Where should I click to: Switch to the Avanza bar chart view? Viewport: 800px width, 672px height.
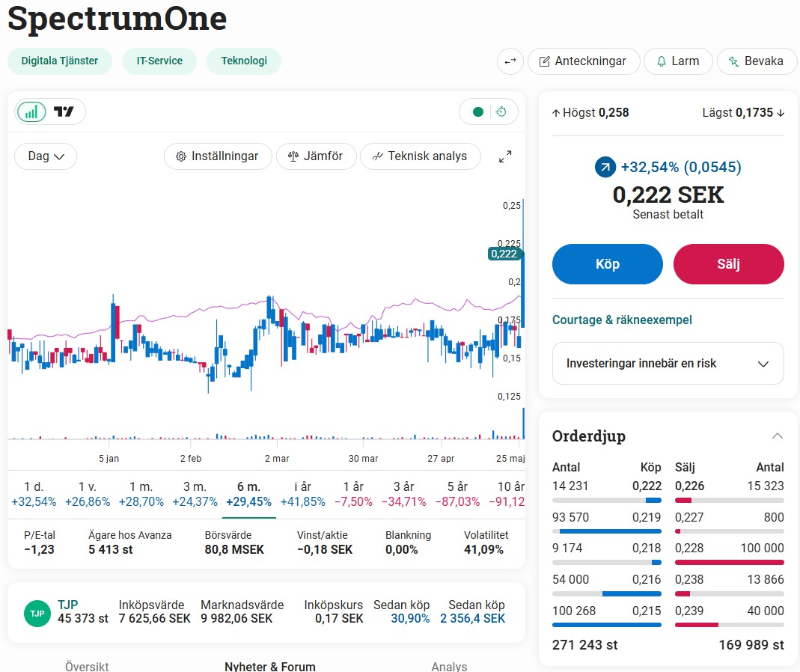pyautogui.click(x=31, y=112)
